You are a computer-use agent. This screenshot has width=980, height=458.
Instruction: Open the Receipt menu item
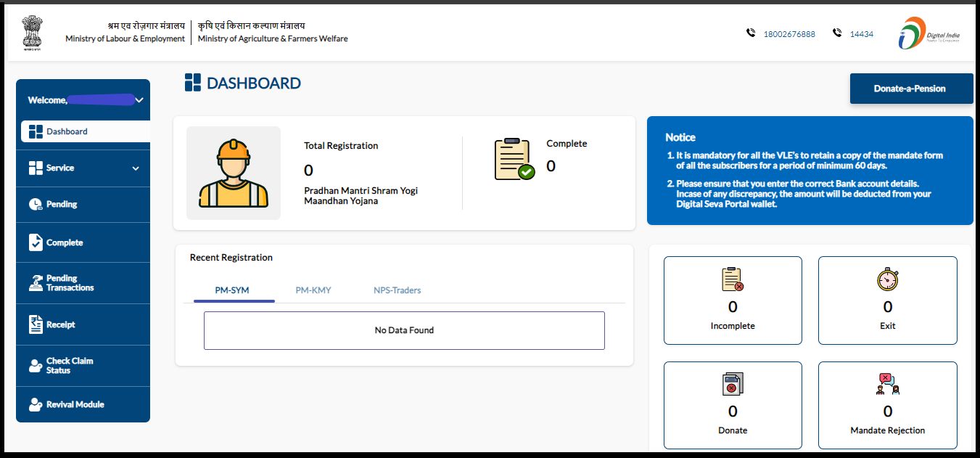coord(83,324)
